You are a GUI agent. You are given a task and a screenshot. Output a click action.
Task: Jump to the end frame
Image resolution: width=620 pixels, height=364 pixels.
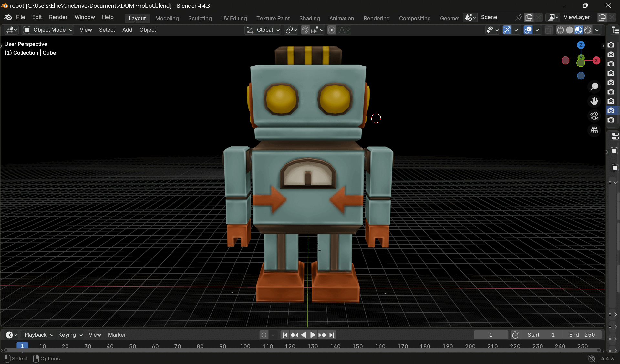[x=332, y=335]
